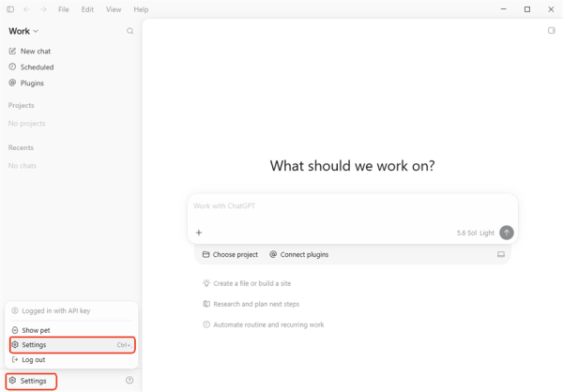Click the send arrow button
This screenshot has width=563, height=392.
coord(507,233)
